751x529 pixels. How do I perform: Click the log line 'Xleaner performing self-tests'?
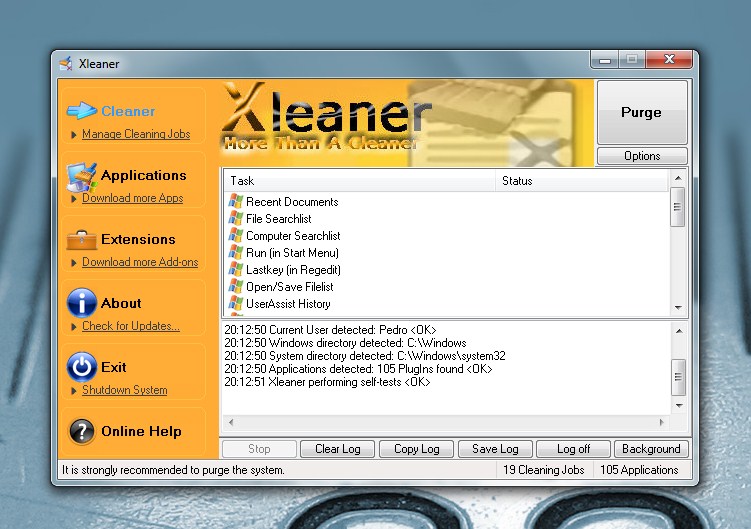point(328,381)
